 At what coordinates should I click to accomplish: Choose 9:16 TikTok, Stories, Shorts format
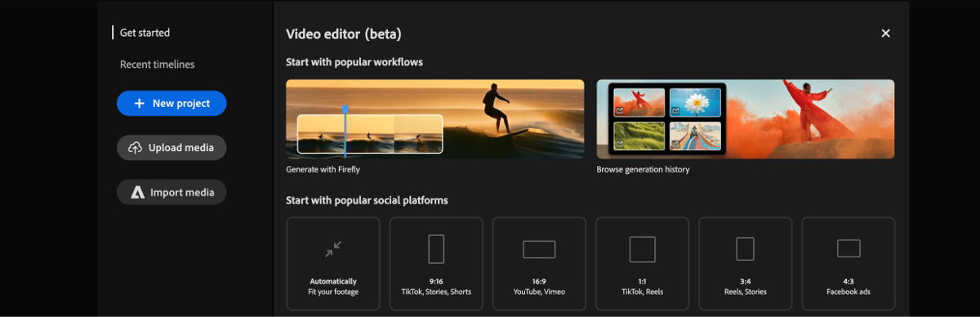pyautogui.click(x=436, y=263)
